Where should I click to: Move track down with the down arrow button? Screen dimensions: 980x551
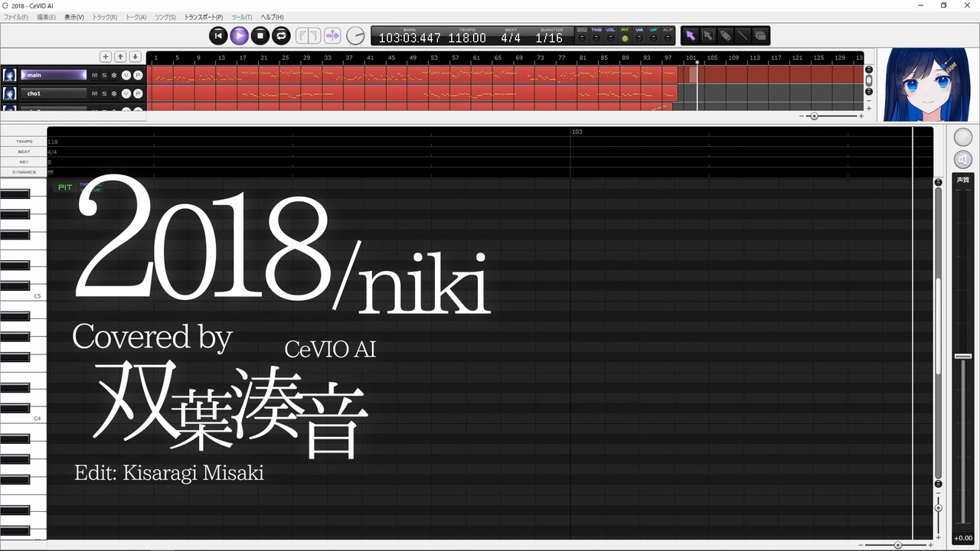point(135,57)
